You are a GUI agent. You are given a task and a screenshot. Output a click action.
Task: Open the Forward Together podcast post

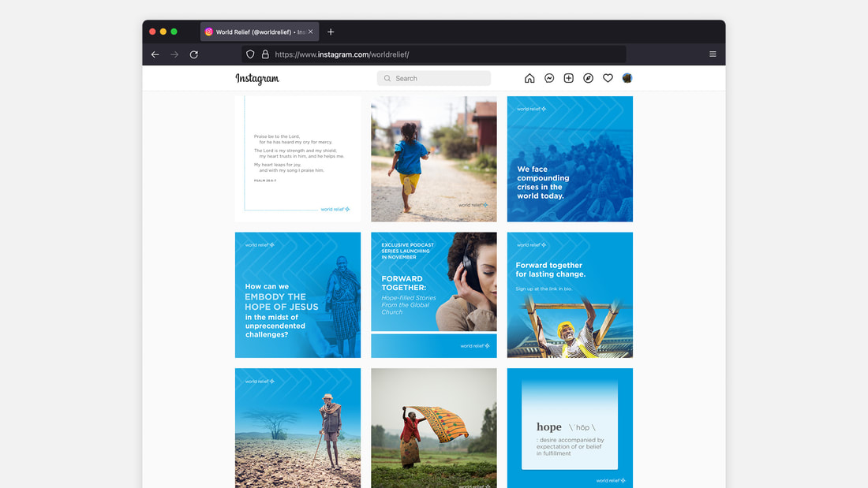(x=434, y=294)
